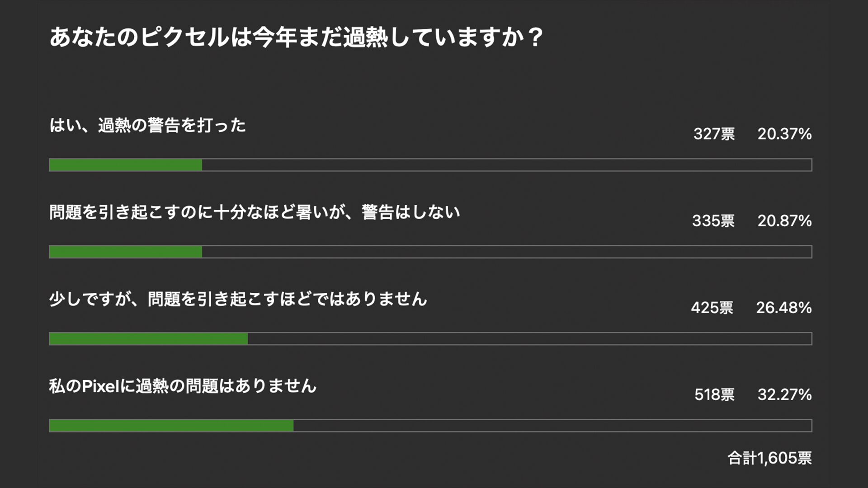Click the 20.37% percentage label
This screenshot has height=488, width=868.
(x=785, y=134)
